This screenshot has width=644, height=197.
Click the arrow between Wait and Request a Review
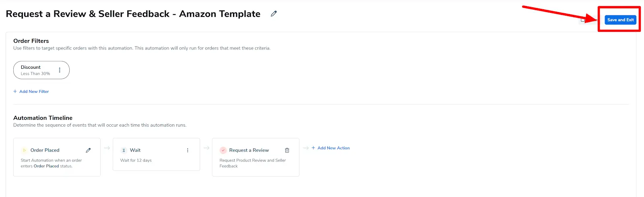pos(206,148)
